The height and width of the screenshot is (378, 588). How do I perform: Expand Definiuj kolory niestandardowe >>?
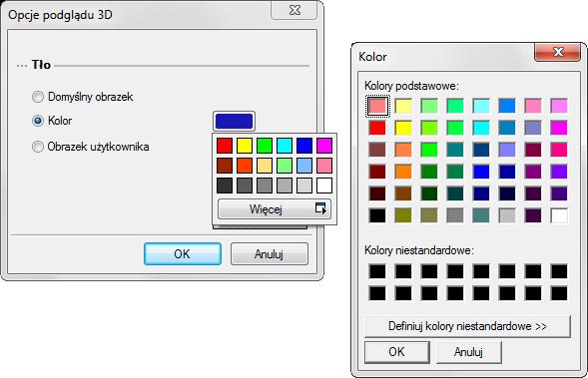pos(467,326)
